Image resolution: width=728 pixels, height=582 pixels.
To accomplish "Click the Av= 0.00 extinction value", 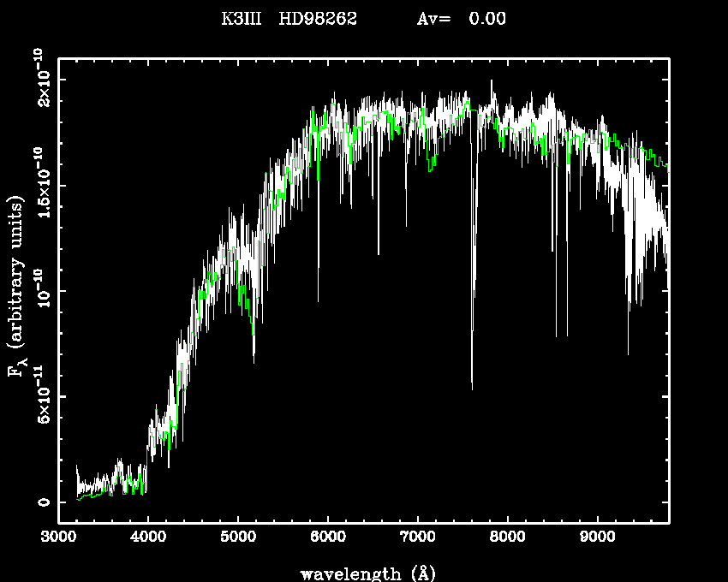I will point(461,20).
